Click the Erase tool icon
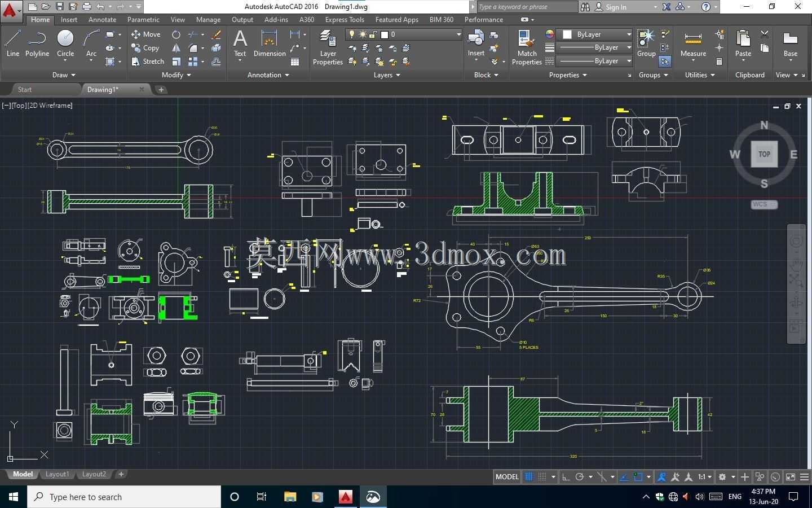Viewport: 812px width, 508px height. tap(216, 34)
